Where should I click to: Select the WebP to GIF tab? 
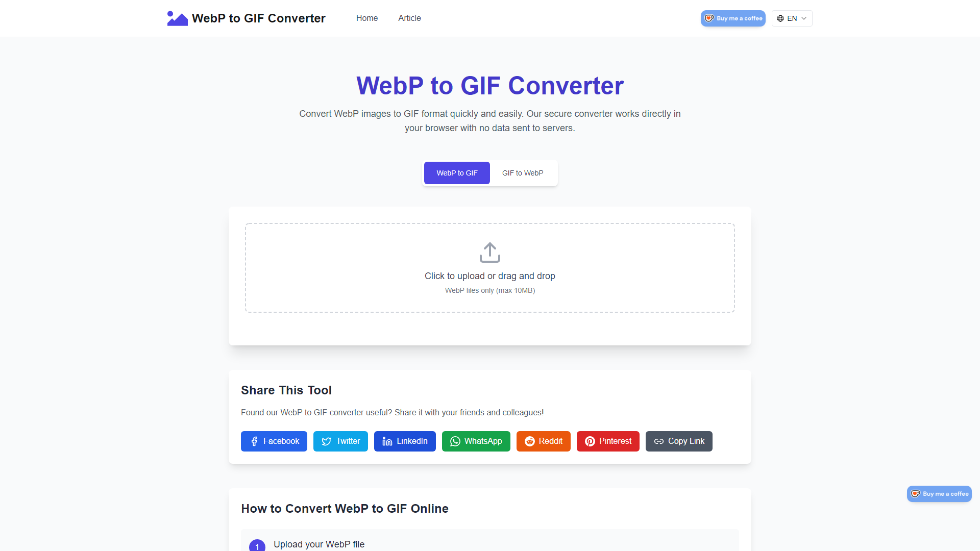[x=457, y=173]
